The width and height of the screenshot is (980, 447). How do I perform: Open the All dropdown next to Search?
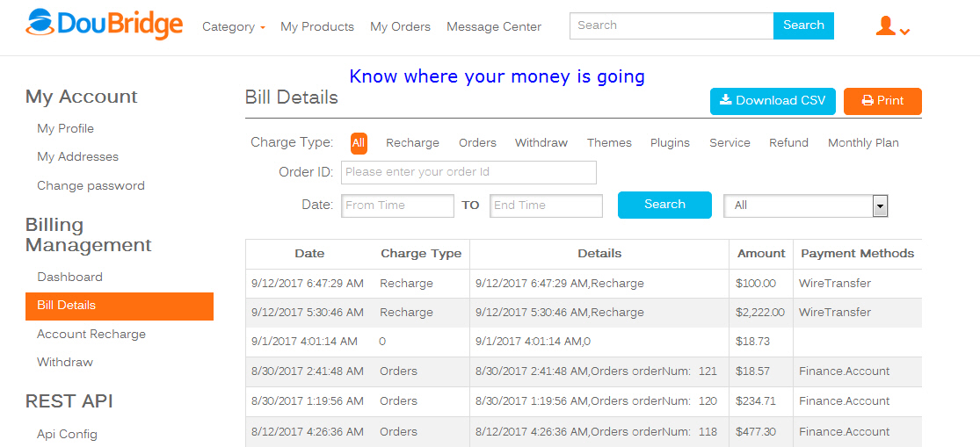click(x=806, y=205)
